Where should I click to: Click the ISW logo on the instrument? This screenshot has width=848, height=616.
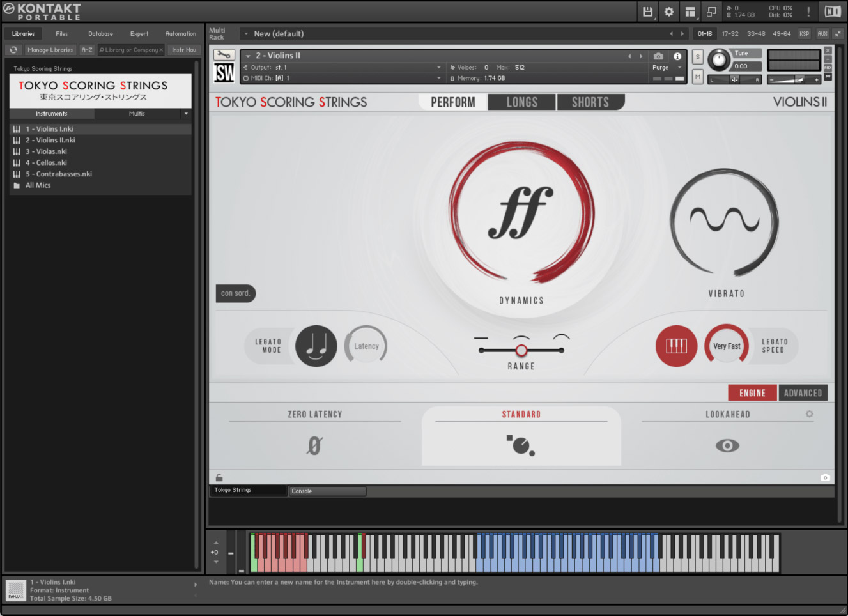tap(225, 72)
